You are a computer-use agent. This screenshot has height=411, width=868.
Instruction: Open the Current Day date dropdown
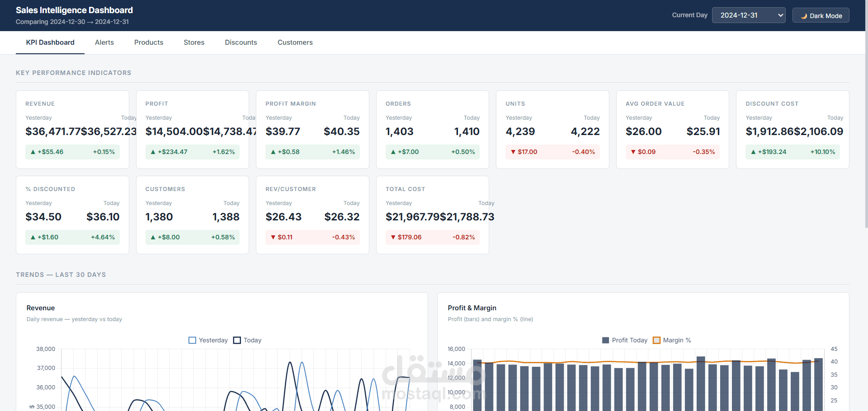coord(749,15)
